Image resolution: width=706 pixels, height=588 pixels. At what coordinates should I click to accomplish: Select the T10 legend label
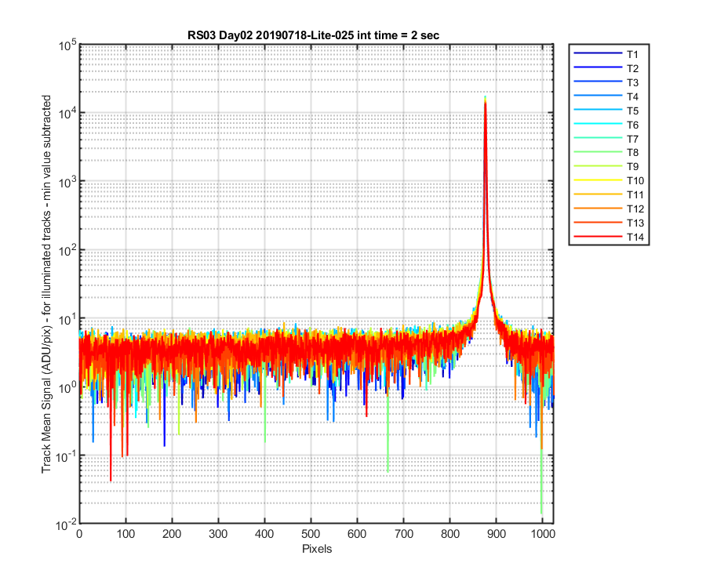point(635,181)
